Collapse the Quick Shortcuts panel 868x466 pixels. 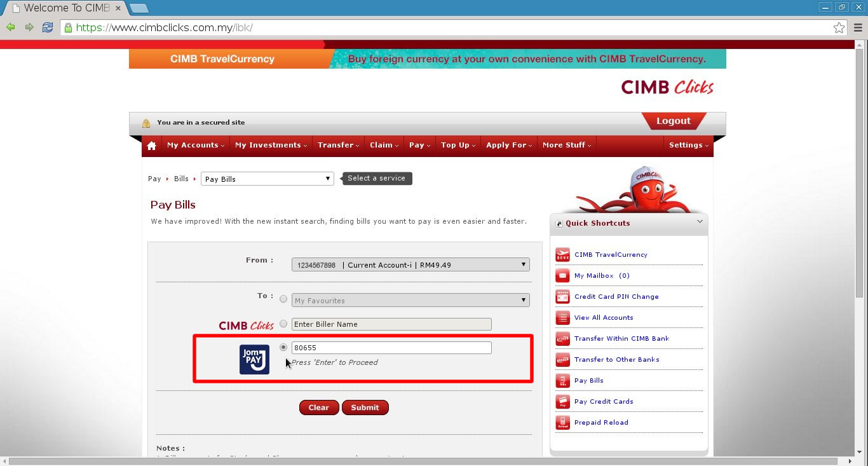700,222
